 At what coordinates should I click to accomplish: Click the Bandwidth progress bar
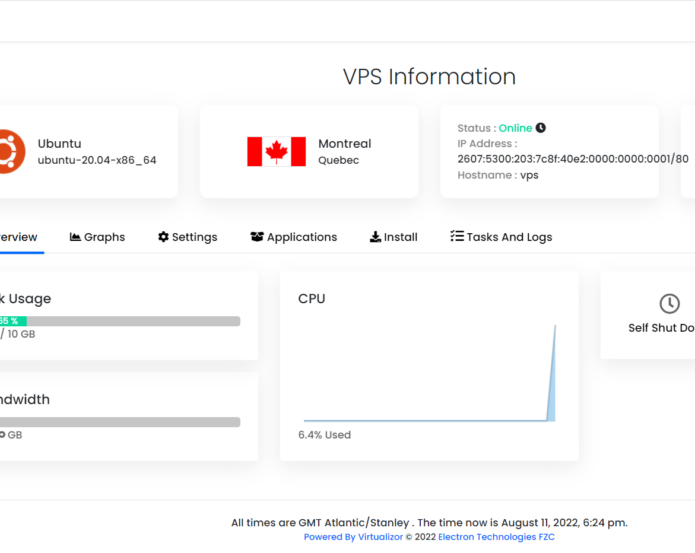click(x=120, y=422)
